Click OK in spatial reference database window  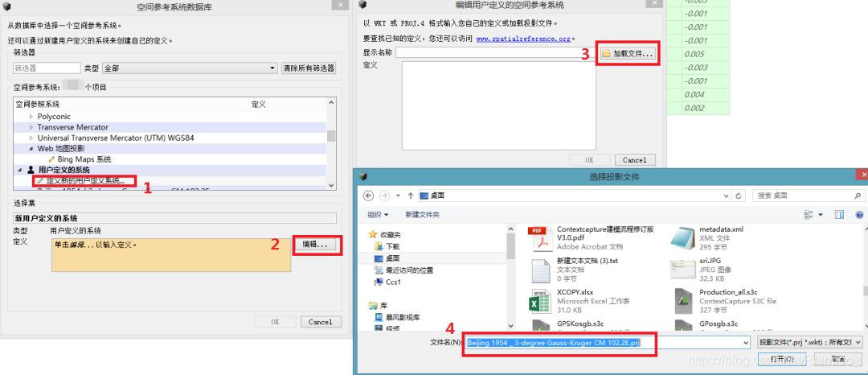(275, 322)
